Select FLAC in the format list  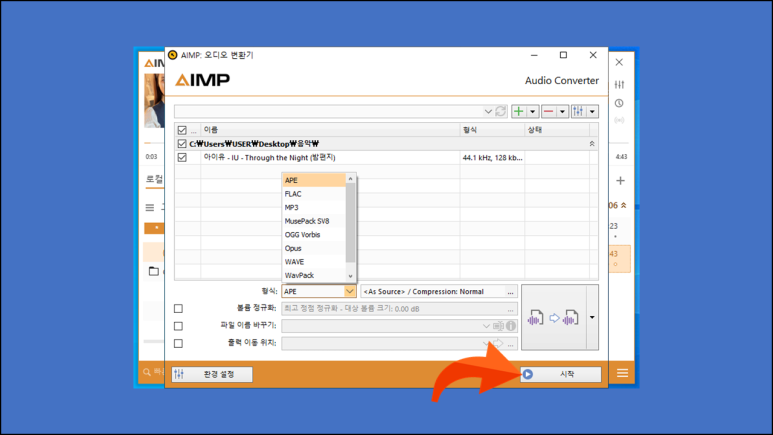314,194
